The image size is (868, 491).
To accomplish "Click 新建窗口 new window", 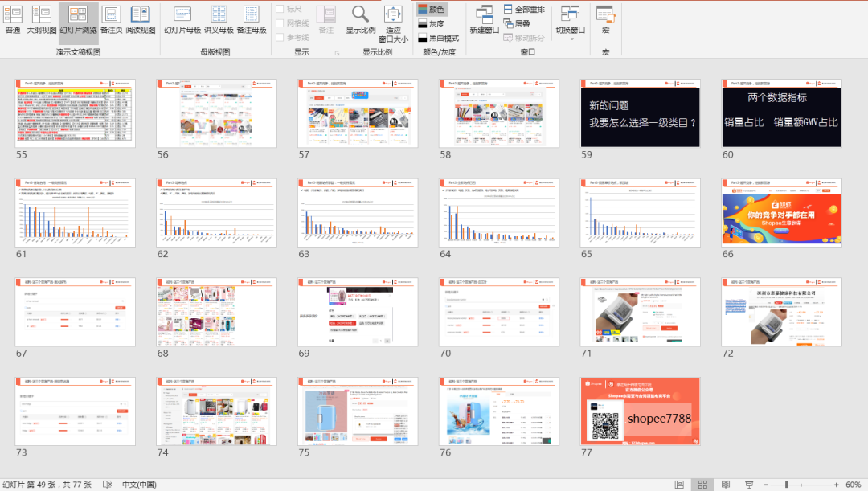I will (485, 20).
